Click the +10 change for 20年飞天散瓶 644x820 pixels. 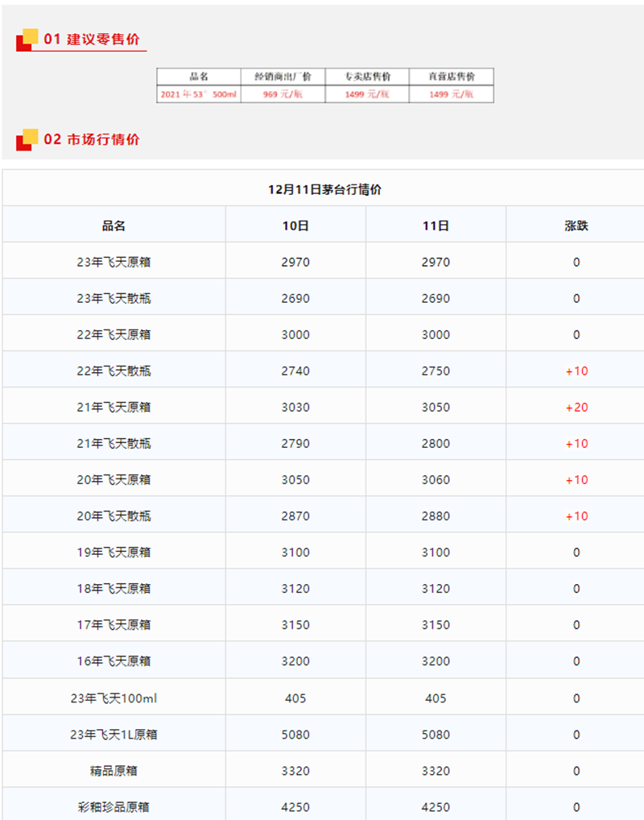tap(576, 516)
